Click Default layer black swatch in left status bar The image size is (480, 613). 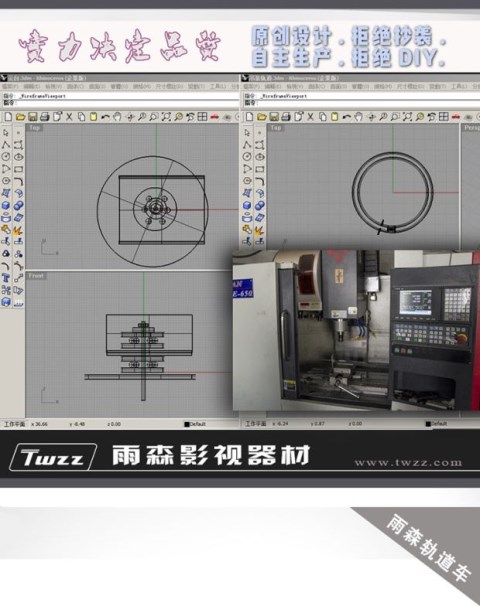187,424
